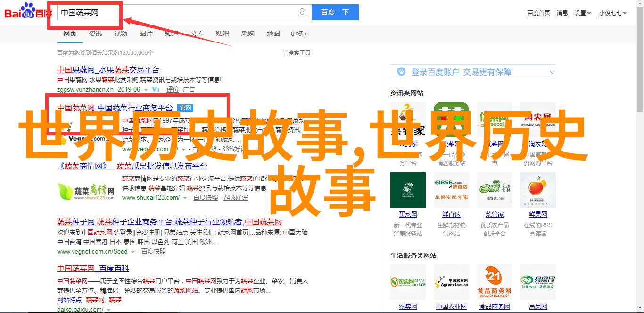The height and width of the screenshot is (313, 644).
Task: Open the 易果网 text link
Action: point(538,307)
